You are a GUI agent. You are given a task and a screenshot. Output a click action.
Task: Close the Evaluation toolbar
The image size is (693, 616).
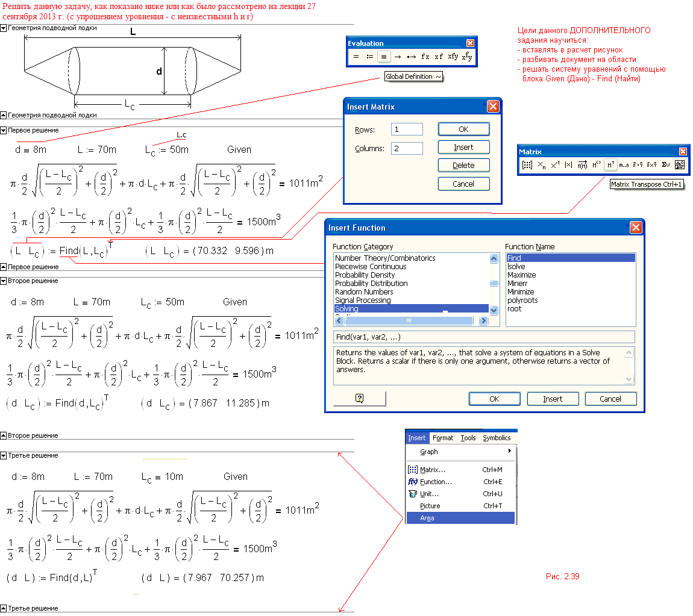point(470,43)
